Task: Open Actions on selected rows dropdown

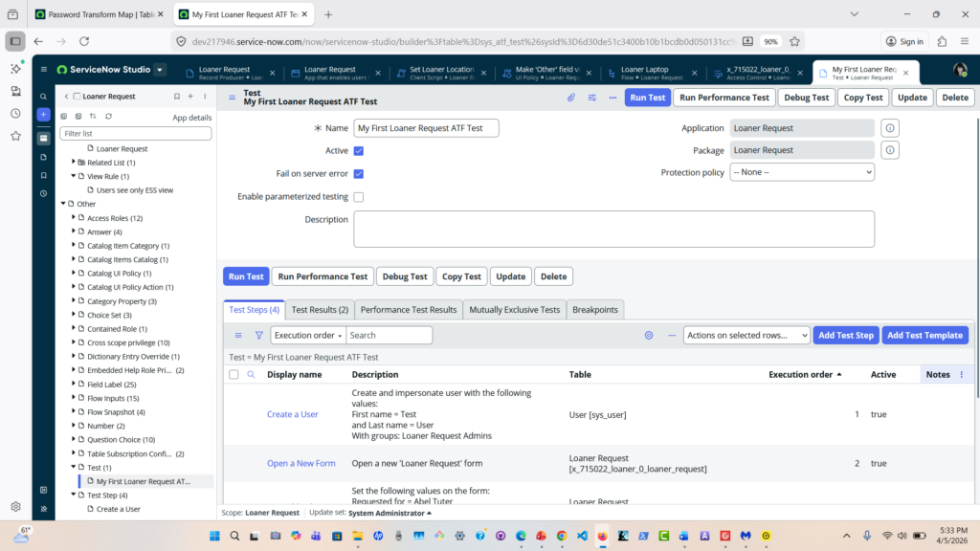Action: pos(746,336)
